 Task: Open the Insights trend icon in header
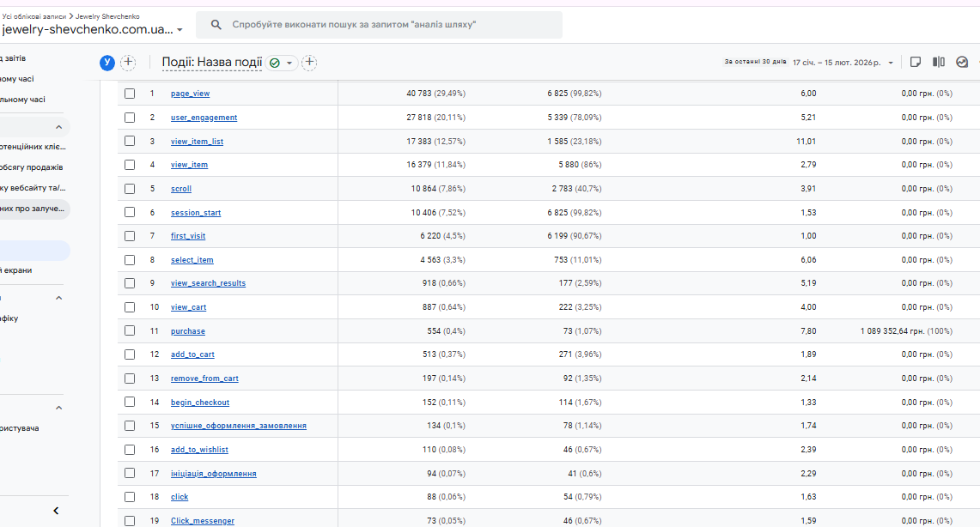pos(962,62)
